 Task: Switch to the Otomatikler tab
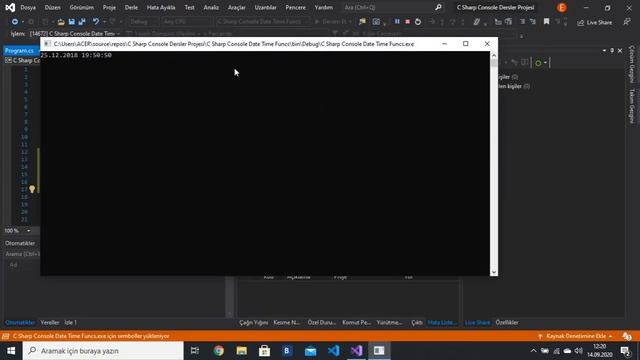click(x=20, y=322)
